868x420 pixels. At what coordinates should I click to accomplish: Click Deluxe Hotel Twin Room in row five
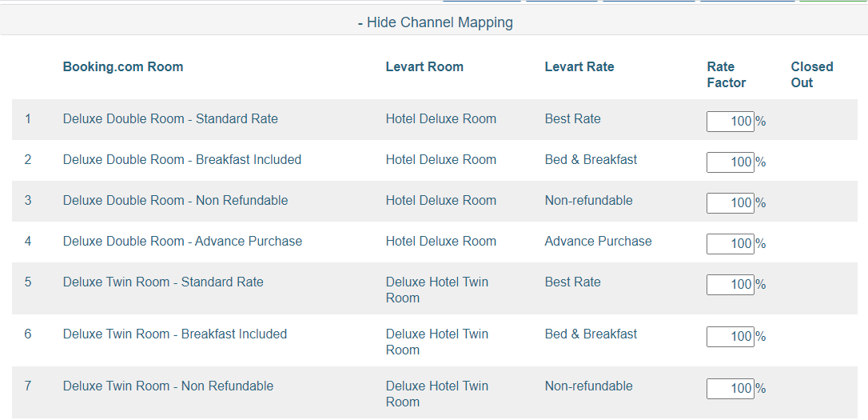436,290
